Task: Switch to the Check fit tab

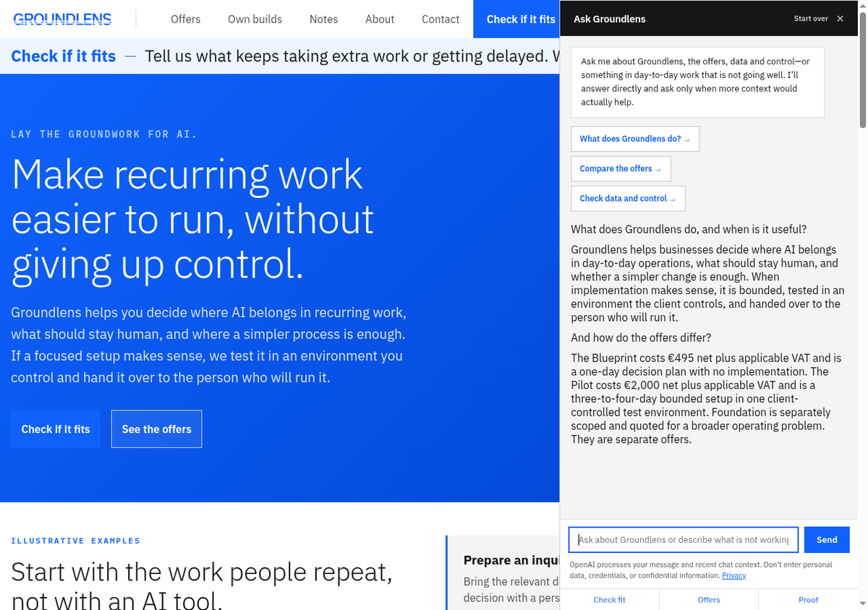Action: tap(609, 599)
